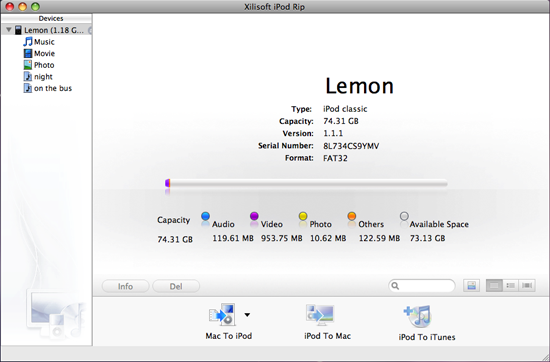Viewport: 550px width, 362px height.
Task: Click the 10.62 MB photo size
Action: (328, 239)
